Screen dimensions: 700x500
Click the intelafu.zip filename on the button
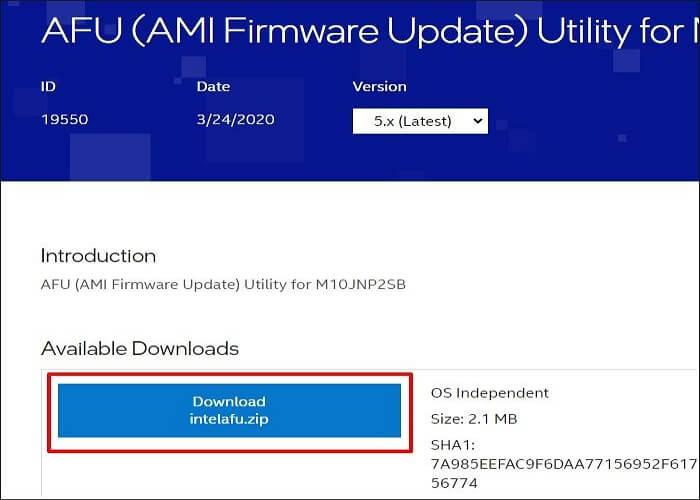[x=229, y=419]
